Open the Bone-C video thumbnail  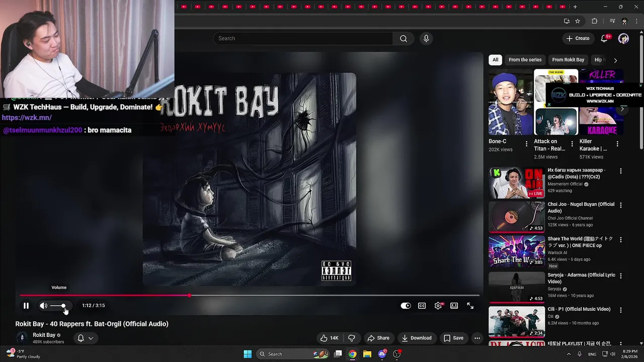[x=510, y=103]
